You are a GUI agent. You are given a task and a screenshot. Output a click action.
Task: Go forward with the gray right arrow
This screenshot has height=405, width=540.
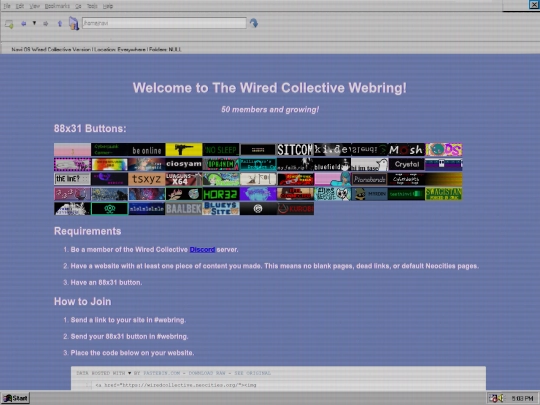point(45,23)
